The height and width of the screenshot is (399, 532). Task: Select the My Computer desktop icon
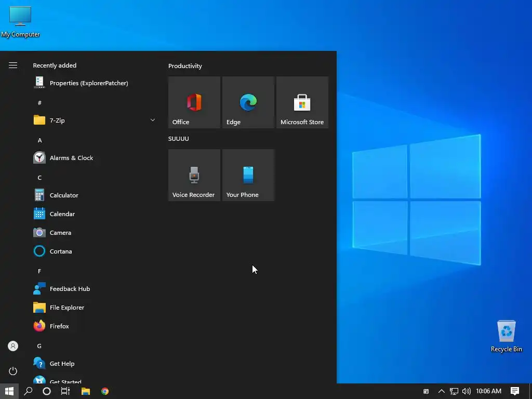click(x=20, y=22)
